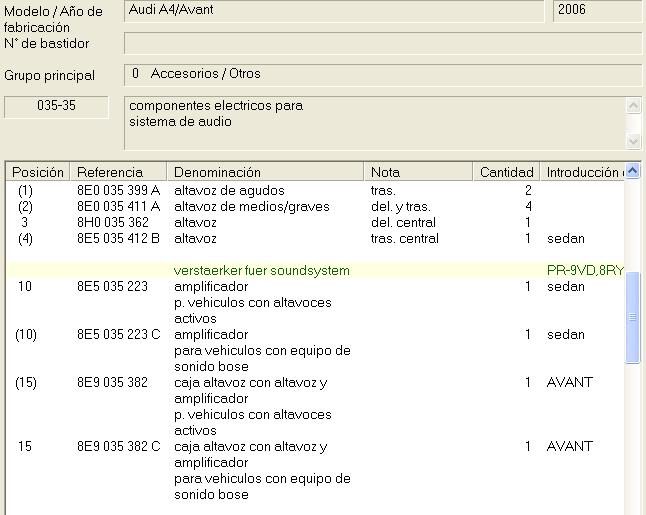646x515 pixels.
Task: Click the description box scroll-up arrow
Action: pyautogui.click(x=633, y=105)
